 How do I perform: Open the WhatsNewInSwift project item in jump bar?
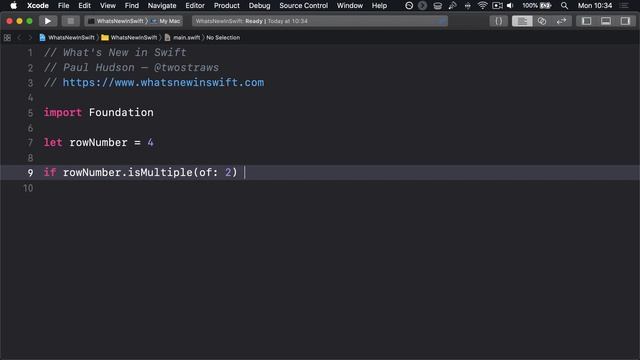[x=67, y=38]
